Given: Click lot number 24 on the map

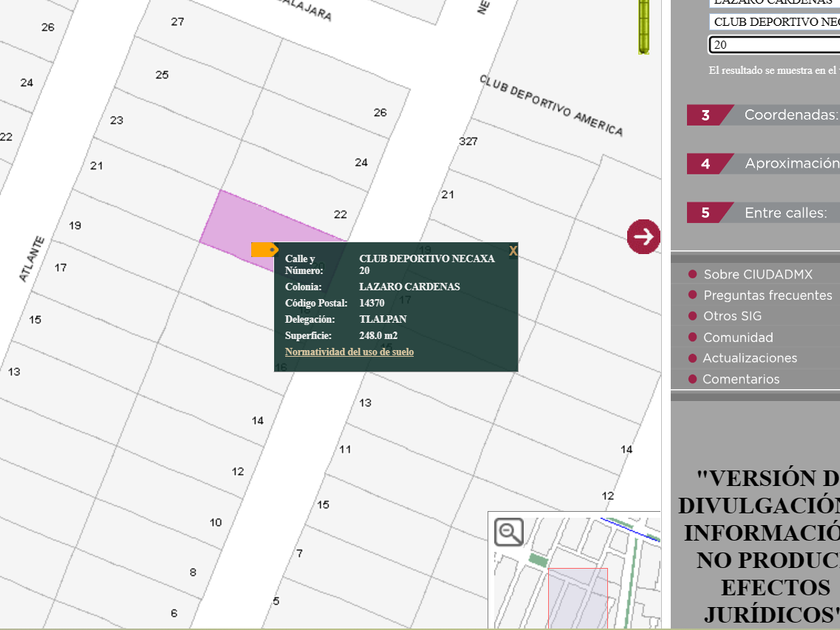Looking at the screenshot, I should (x=361, y=162).
